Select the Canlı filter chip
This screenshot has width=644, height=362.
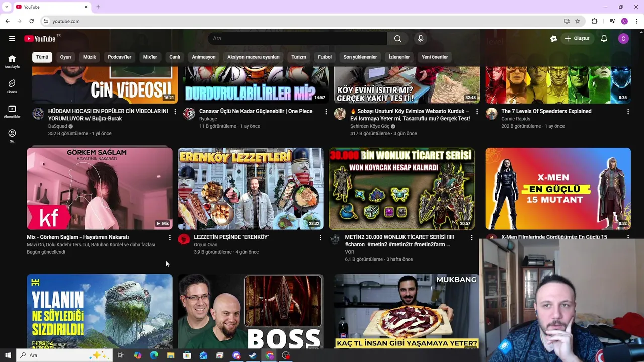pos(175,57)
